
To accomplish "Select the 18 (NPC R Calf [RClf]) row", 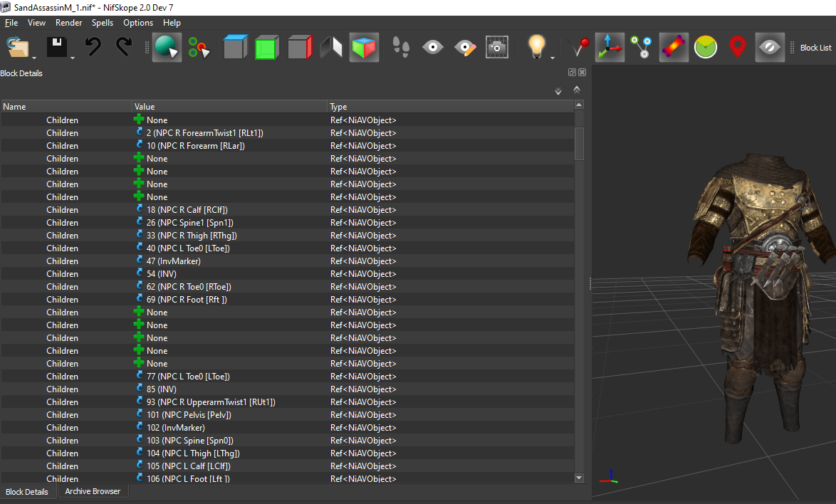I will coord(288,210).
